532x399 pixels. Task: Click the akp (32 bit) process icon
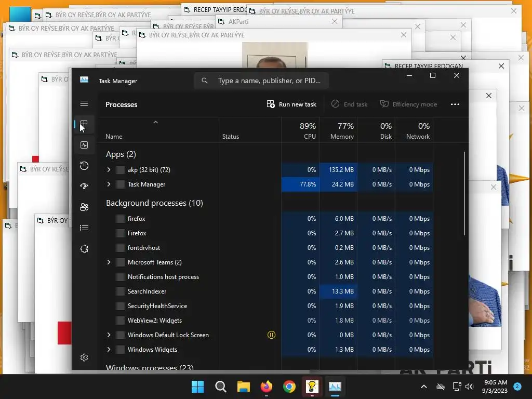[x=120, y=170]
